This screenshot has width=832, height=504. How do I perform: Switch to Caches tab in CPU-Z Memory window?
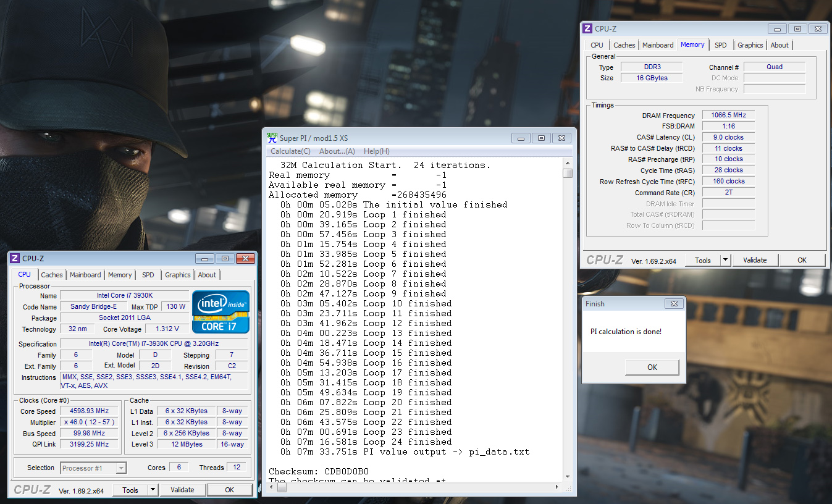(x=624, y=45)
